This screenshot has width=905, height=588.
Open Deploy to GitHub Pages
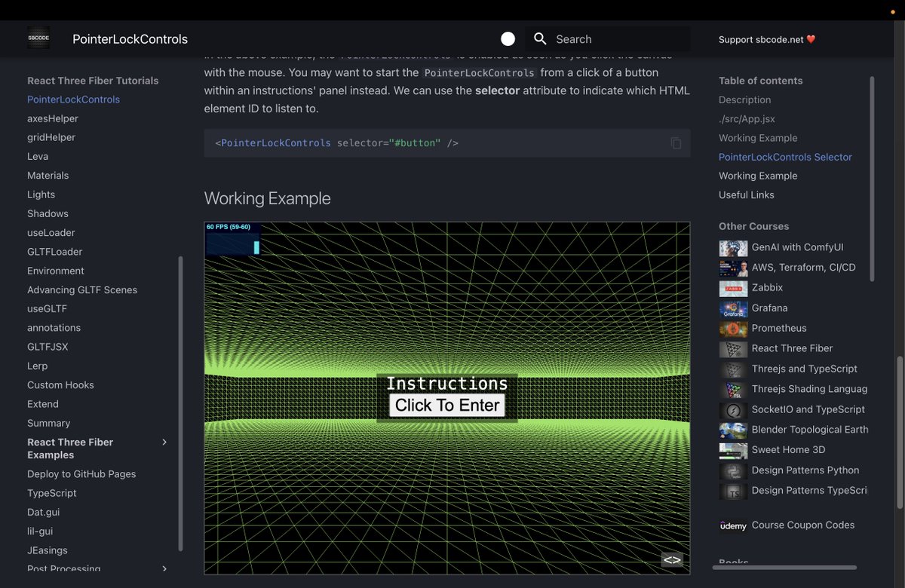81,474
